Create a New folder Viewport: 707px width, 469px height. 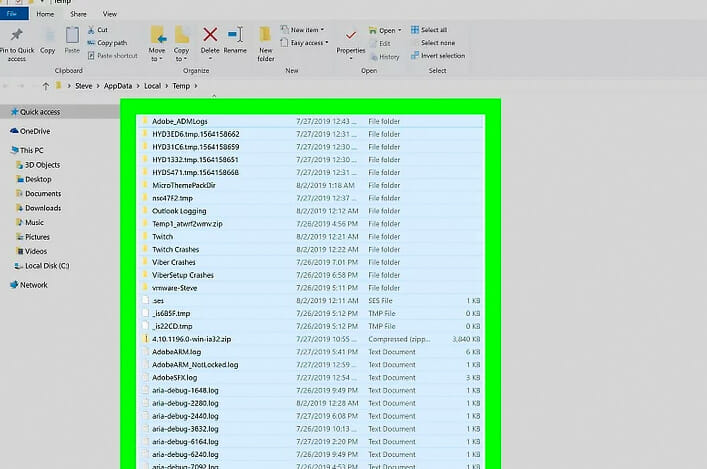point(266,44)
